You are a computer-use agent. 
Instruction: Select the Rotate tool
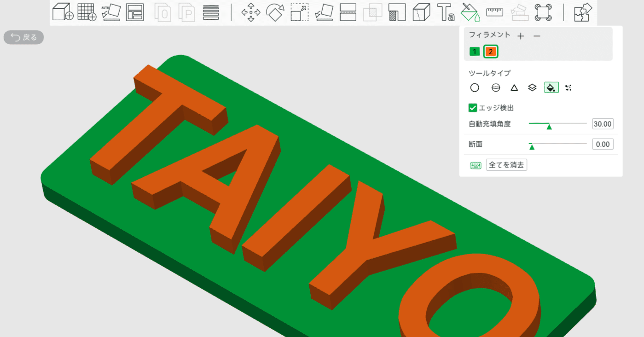(x=275, y=12)
